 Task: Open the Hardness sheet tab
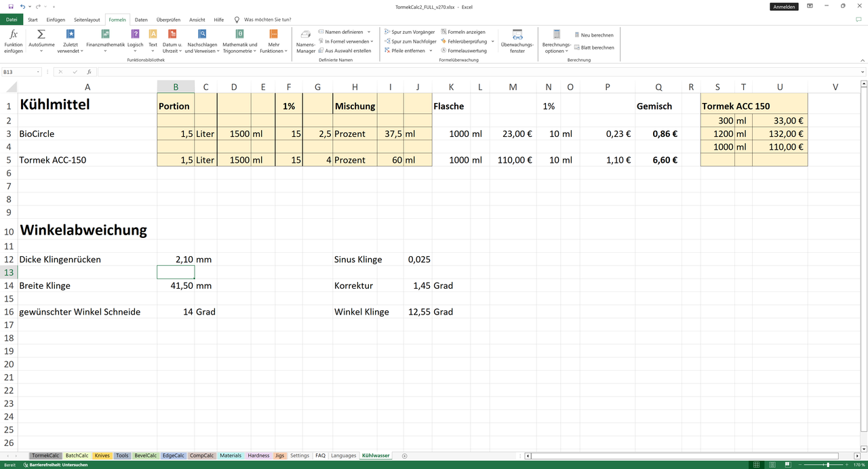pyautogui.click(x=258, y=455)
